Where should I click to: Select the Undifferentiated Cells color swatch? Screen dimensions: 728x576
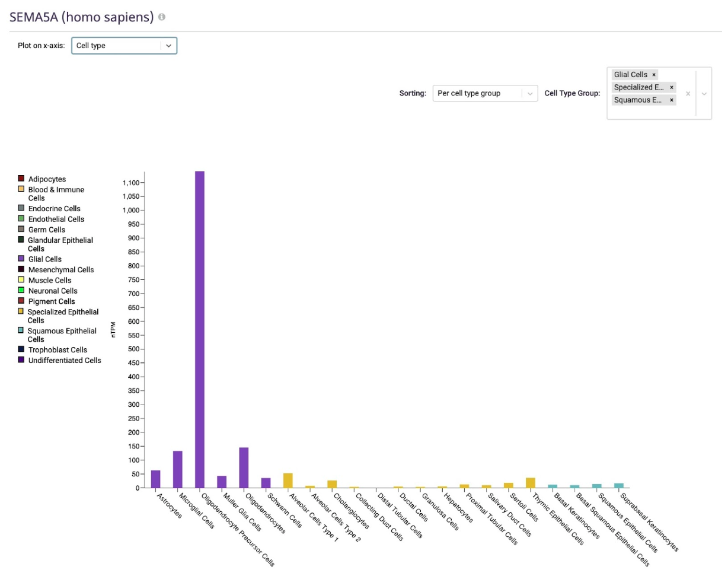21,360
